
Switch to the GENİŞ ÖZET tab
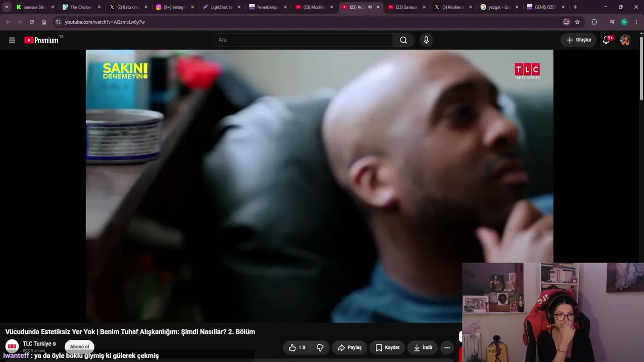(545, 7)
